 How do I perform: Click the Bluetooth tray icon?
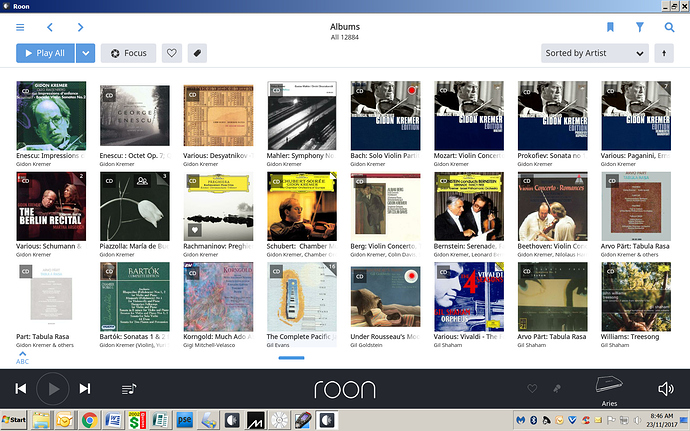tap(533, 420)
